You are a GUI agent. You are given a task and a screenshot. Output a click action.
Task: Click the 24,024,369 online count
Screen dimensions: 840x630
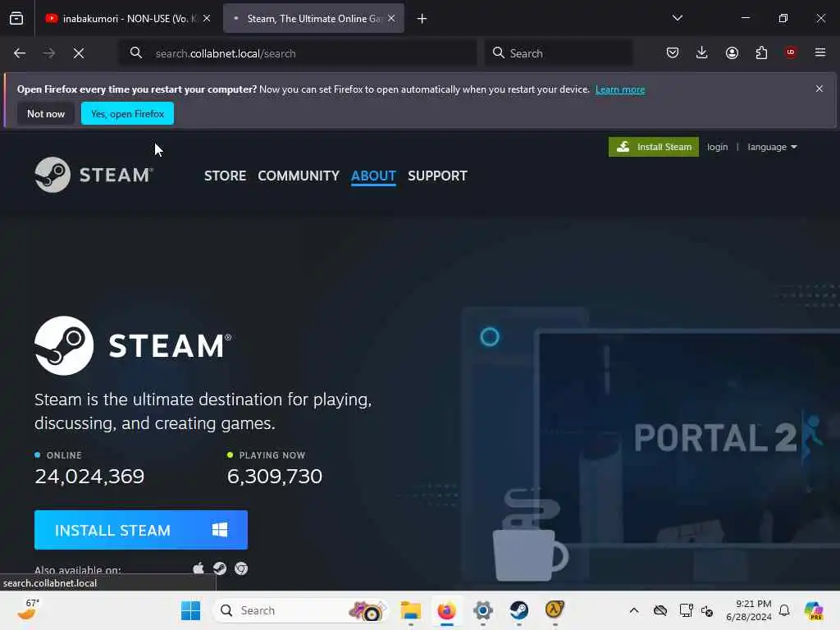tap(89, 476)
